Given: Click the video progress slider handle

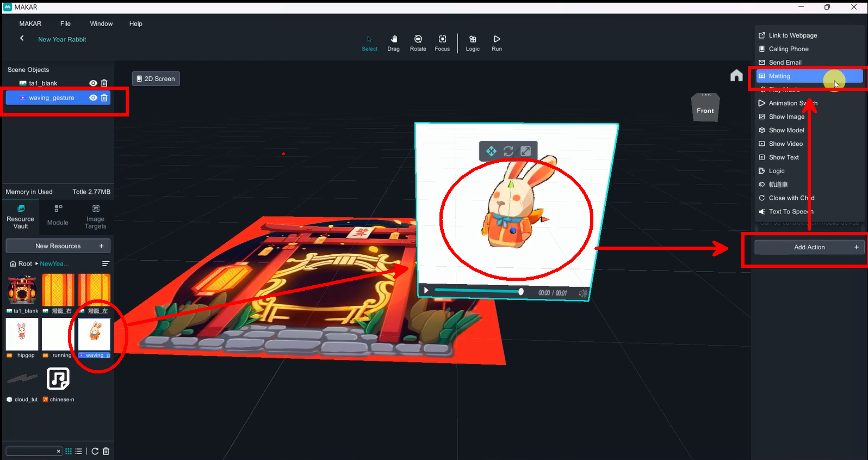Looking at the screenshot, I should pos(521,292).
